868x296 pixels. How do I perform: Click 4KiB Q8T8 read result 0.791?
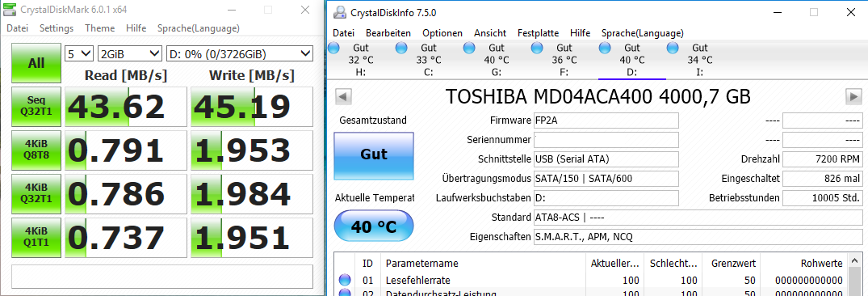click(x=126, y=150)
